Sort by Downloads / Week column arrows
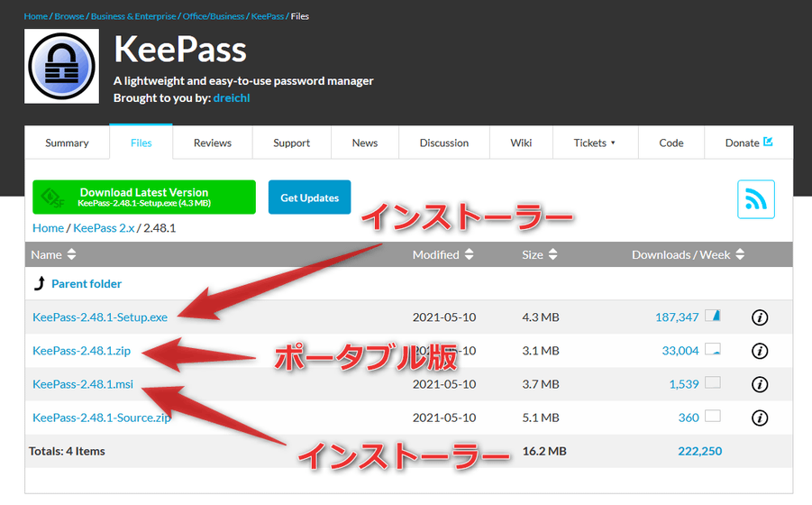812x505 pixels. (x=740, y=254)
